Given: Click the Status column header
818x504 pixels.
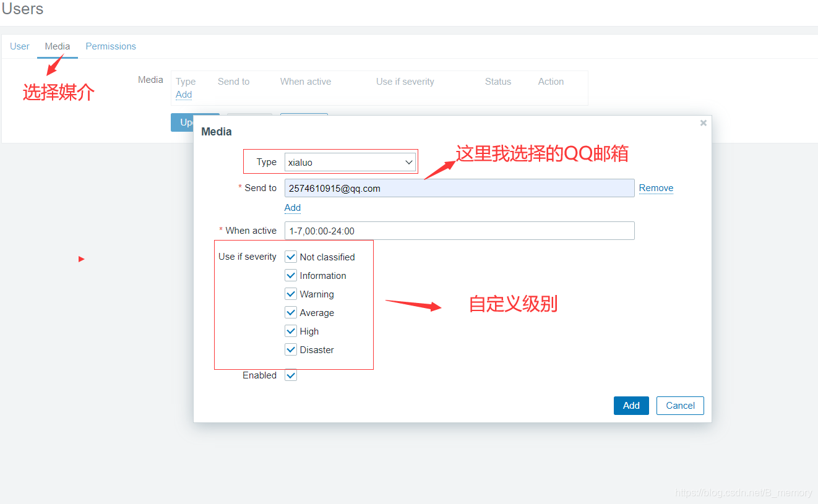Looking at the screenshot, I should click(x=498, y=82).
